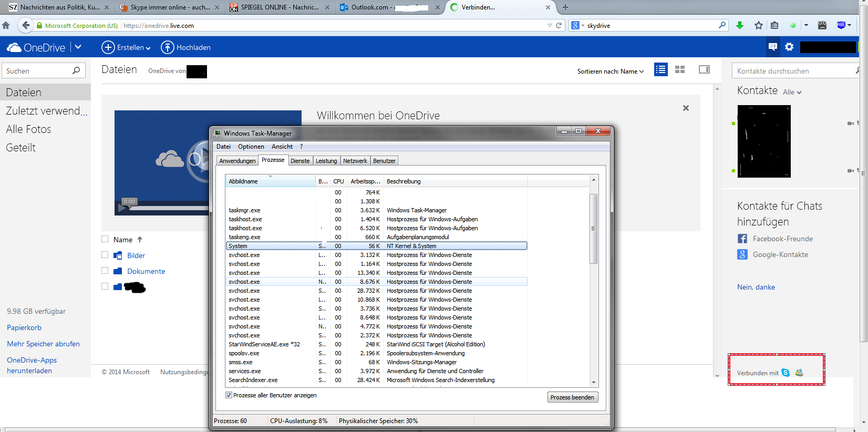Click the Facebook icon for Facebook-Freunde
The image size is (868, 432).
point(742,239)
